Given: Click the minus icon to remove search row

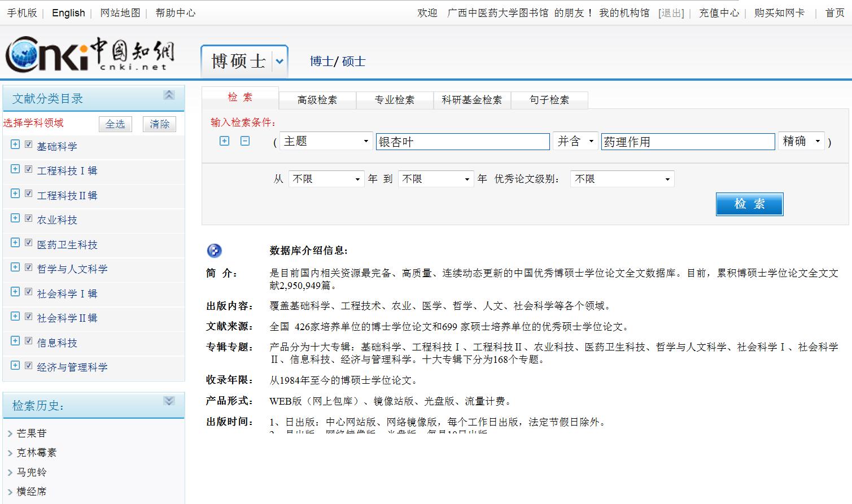Looking at the screenshot, I should pos(245,141).
